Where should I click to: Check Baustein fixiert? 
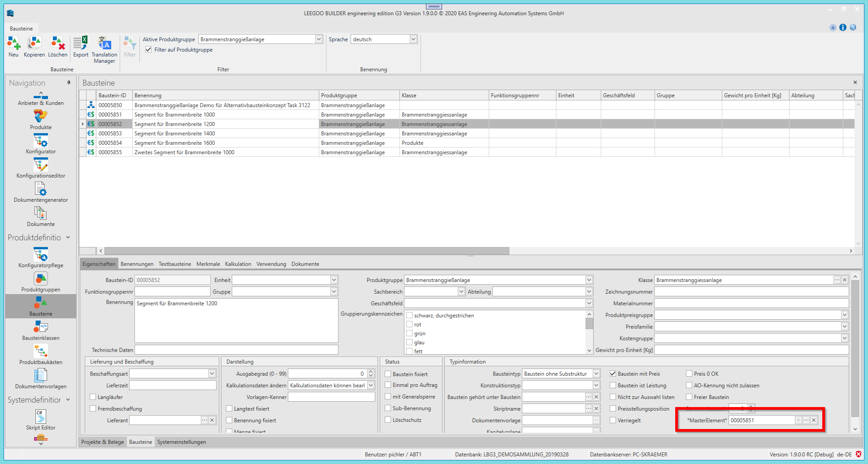point(388,374)
